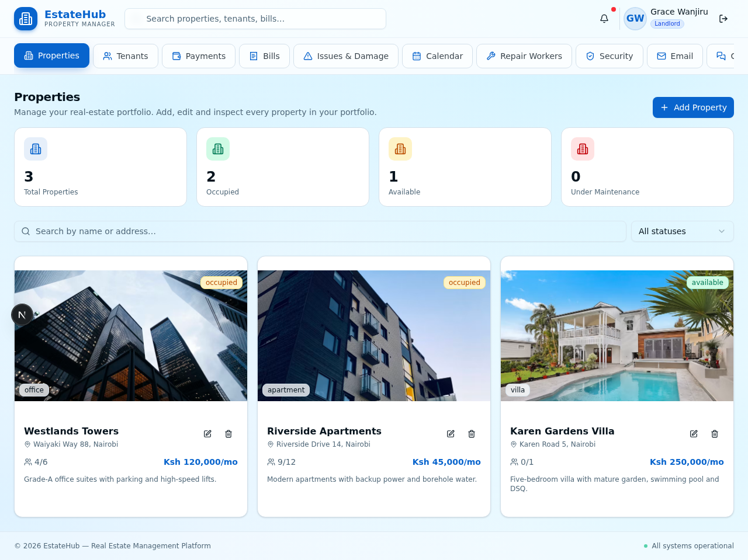Go to the Security tab
The image size is (748, 560).
pos(610,56)
